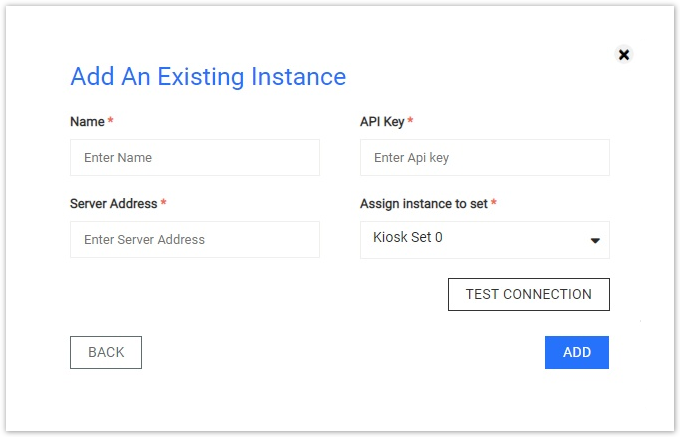Focus the Enter Api key field
The height and width of the screenshot is (437, 680).
[x=485, y=157]
